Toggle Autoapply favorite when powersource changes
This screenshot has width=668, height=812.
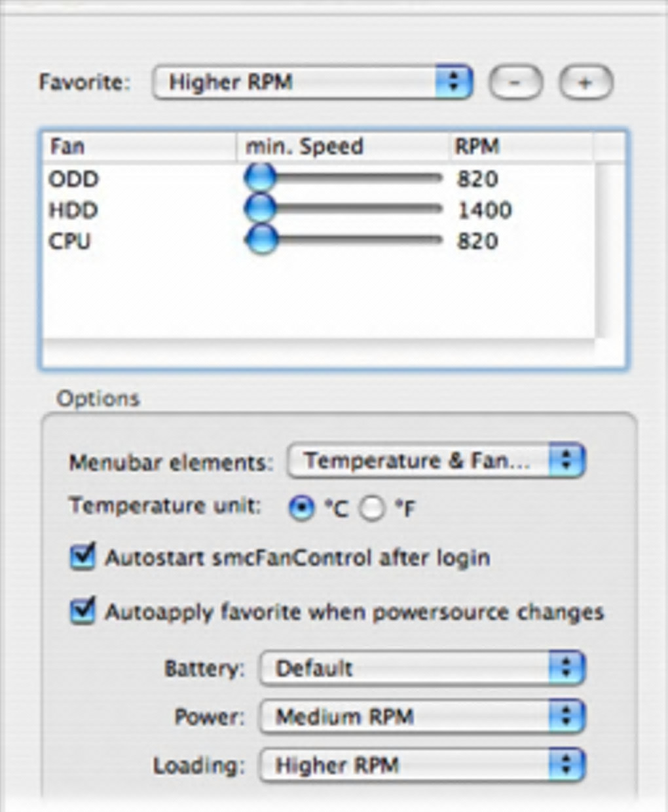(x=83, y=611)
